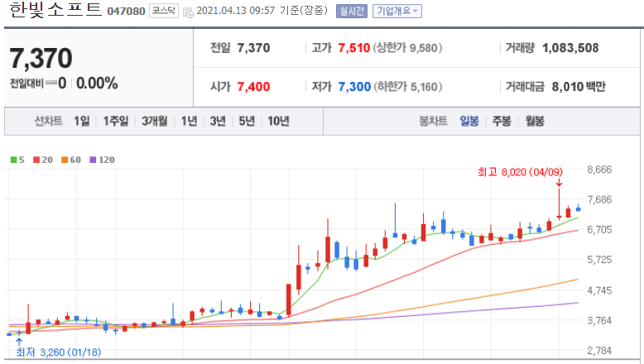Click the 5,725 y-axis label
Screen dimensions: 644x364
click(x=599, y=260)
